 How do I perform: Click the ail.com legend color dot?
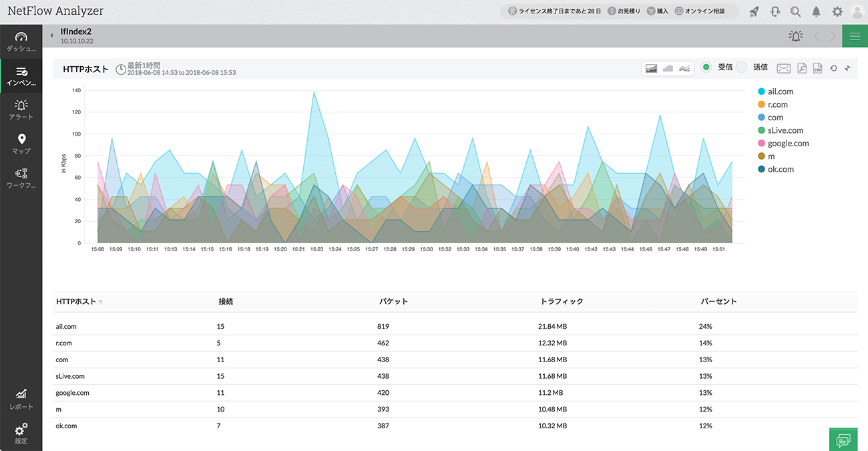761,92
